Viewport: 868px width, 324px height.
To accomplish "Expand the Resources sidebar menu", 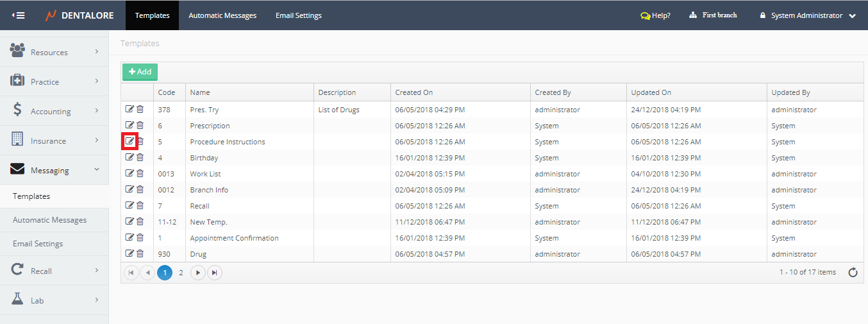I will 54,52.
